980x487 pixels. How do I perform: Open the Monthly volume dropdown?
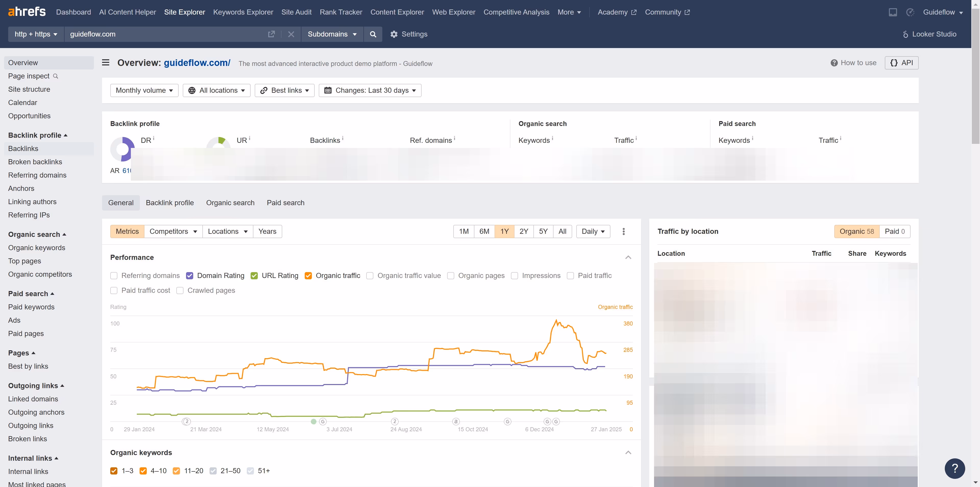144,90
